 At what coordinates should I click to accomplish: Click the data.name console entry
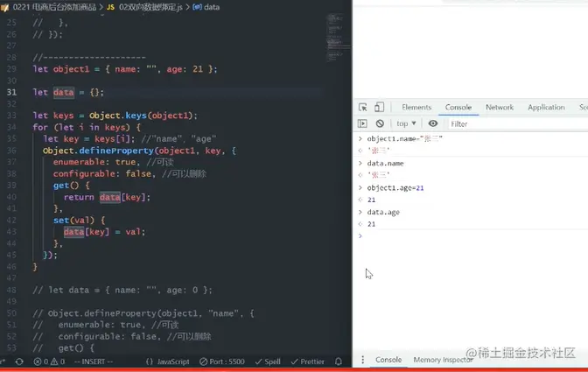[385, 163]
